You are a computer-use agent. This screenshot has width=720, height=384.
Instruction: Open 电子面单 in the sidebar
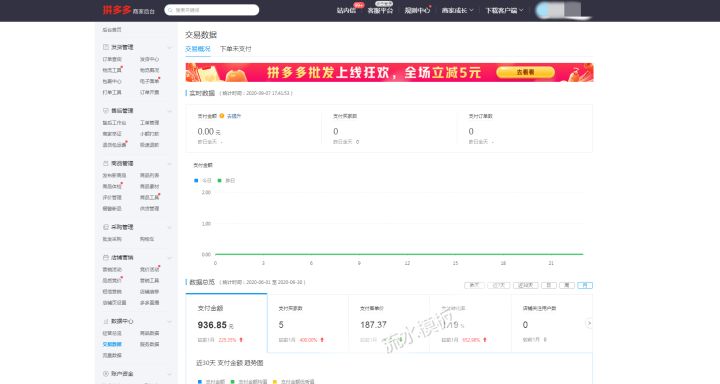(149, 81)
